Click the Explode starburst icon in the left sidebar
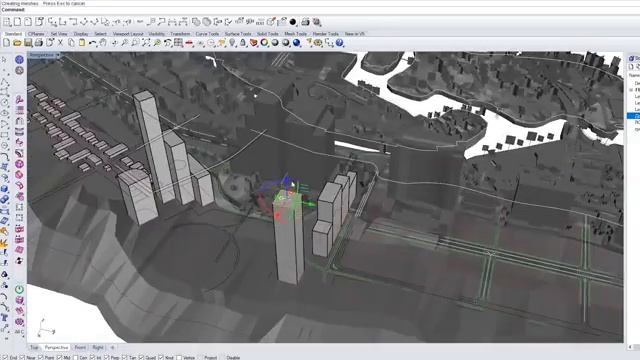 click(4, 242)
